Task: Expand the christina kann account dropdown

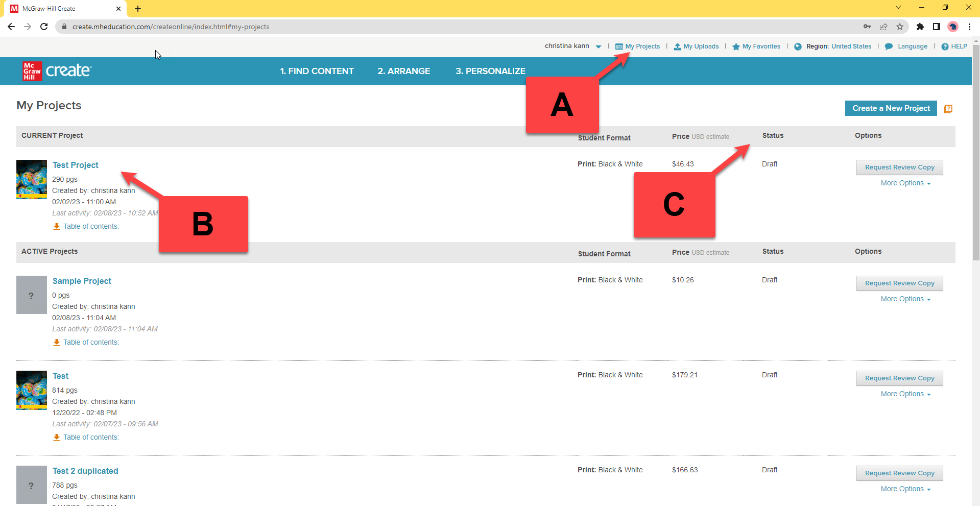Action: tap(598, 46)
